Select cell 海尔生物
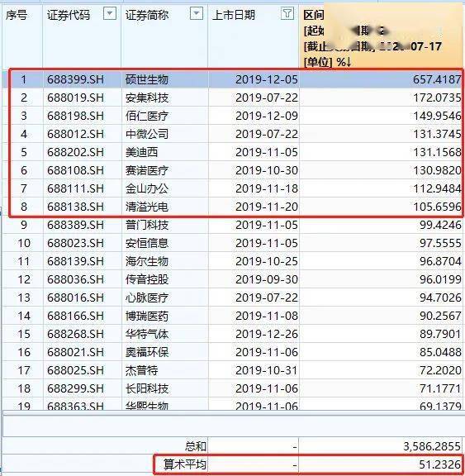 point(147,262)
